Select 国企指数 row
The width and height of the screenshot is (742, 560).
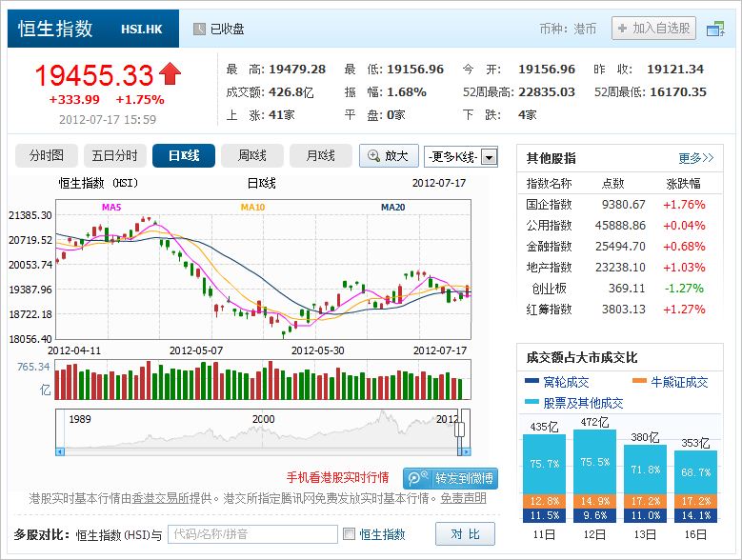coord(620,205)
